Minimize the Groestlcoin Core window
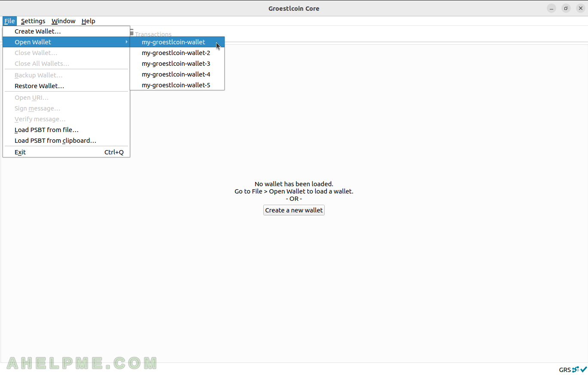Image resolution: width=588 pixels, height=375 pixels. click(551, 8)
